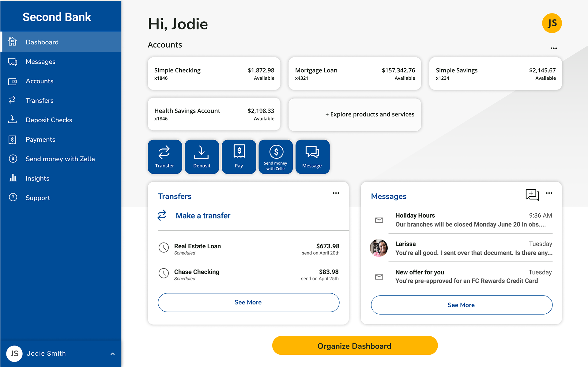
Task: Open Insights from the sidebar
Action: (37, 178)
